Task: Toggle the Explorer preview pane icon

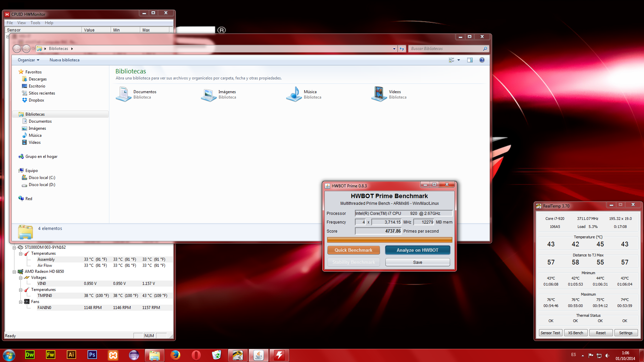Action: (x=470, y=60)
